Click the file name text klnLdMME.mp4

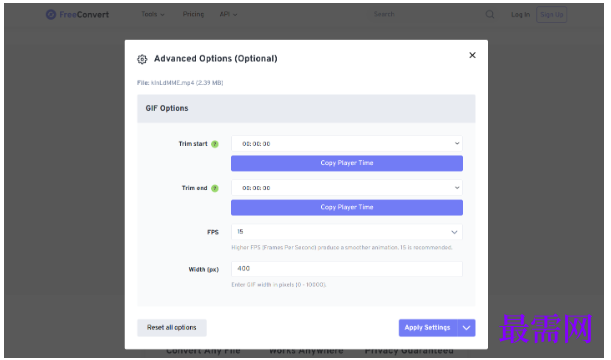172,83
